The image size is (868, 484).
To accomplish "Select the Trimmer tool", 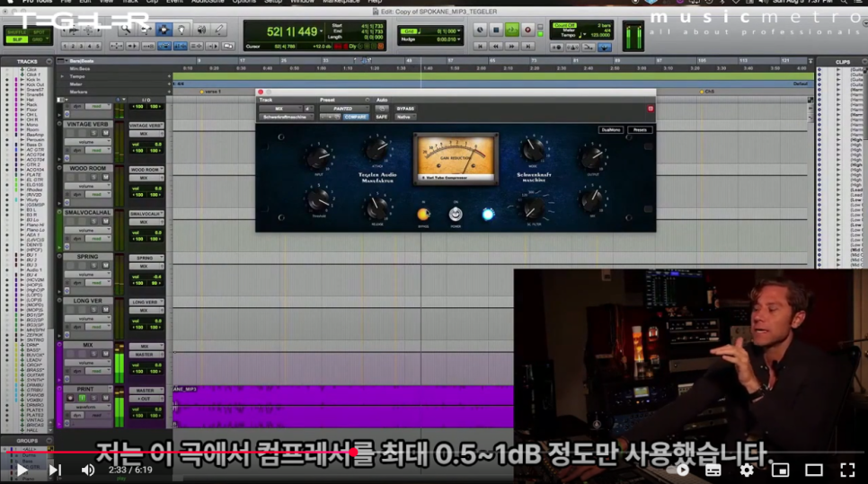I will pyautogui.click(x=145, y=30).
